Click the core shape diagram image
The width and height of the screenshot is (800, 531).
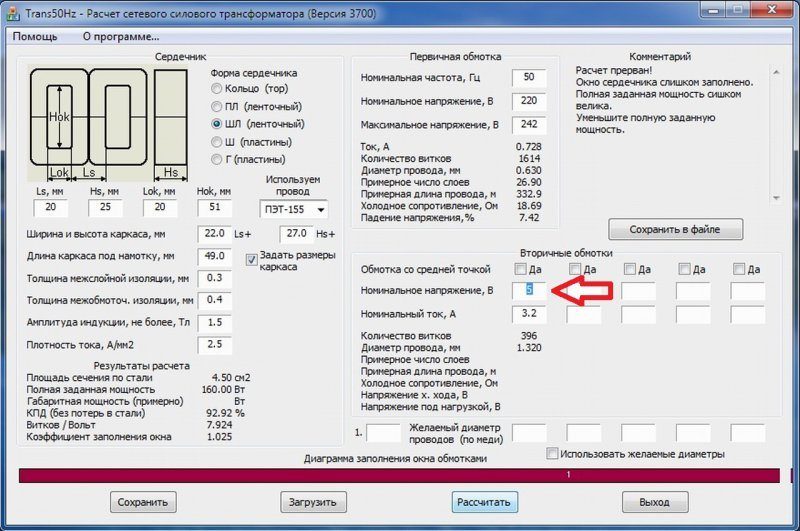(108, 124)
